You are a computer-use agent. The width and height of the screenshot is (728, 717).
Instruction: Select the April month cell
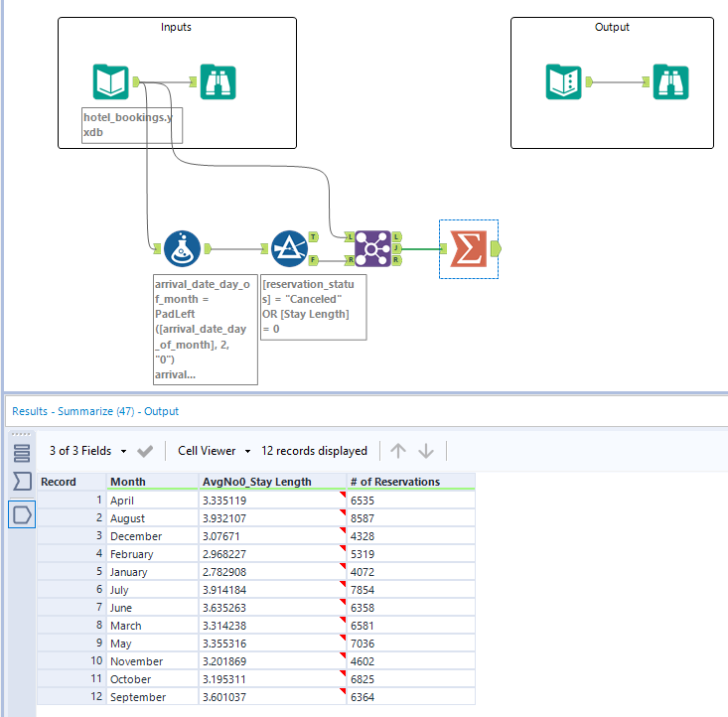152,501
